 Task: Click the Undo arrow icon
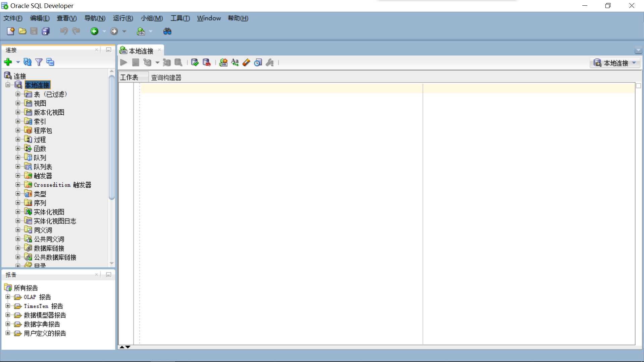click(x=64, y=31)
